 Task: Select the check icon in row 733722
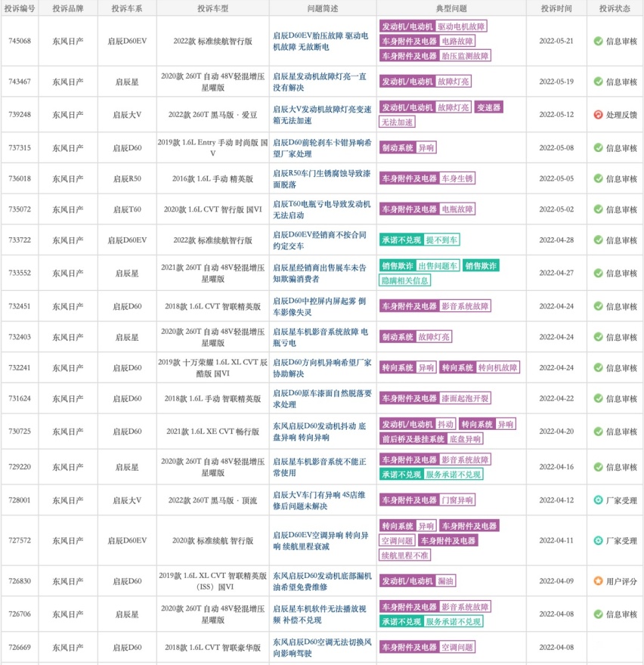[598, 240]
